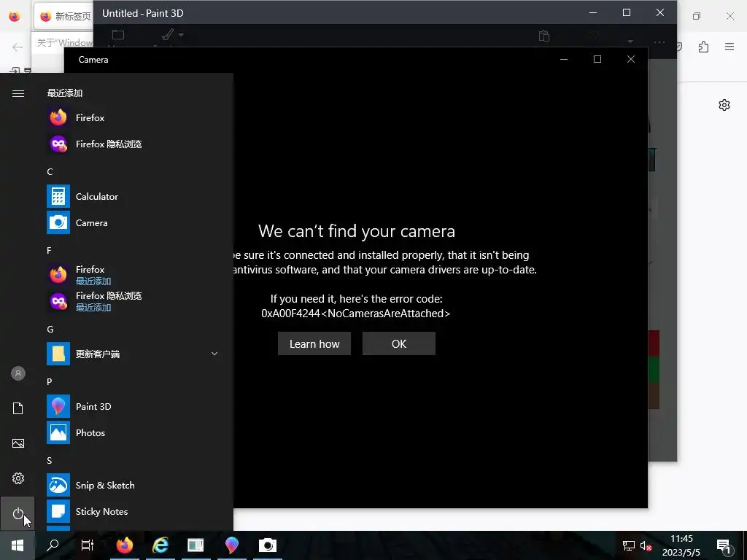Open the 更新客户端 folder entry

tap(133, 354)
